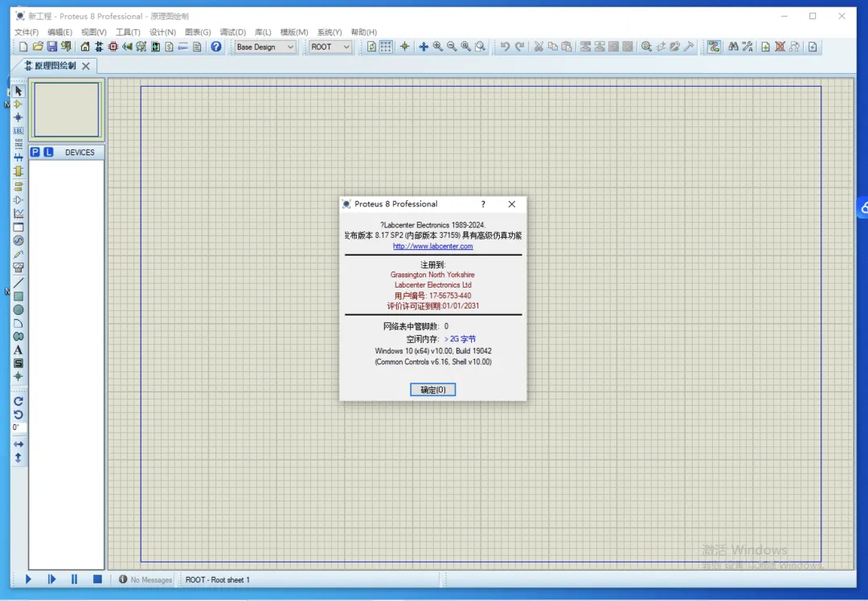Open the Base Design variant dropdown
Viewport: 868px width, 601px height.
point(265,47)
